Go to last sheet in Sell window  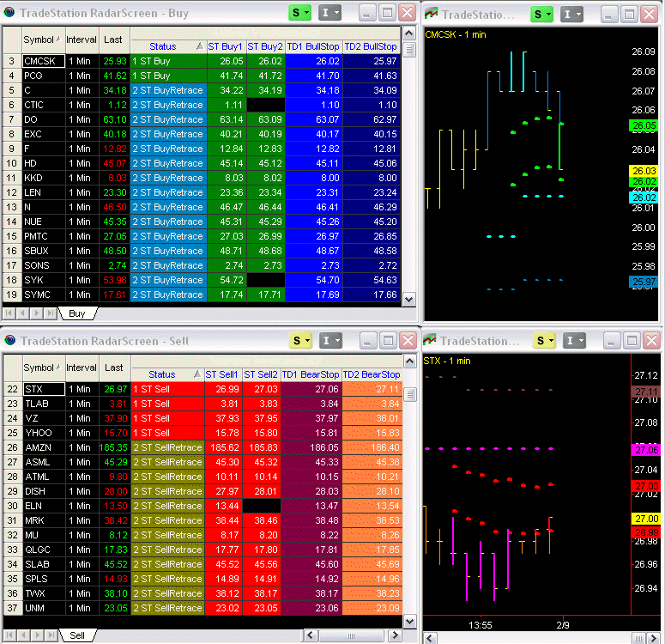pyautogui.click(x=50, y=635)
